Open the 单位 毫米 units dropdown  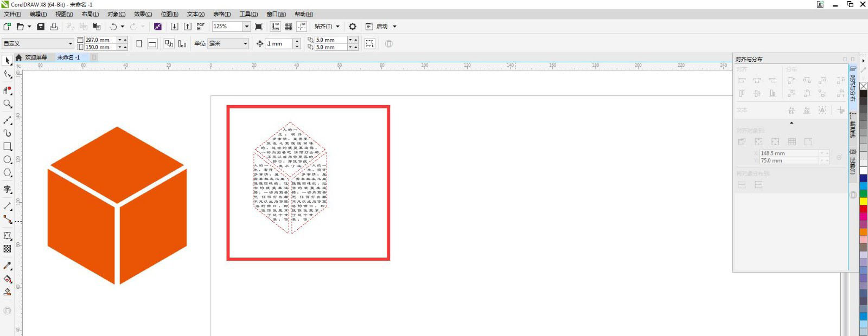click(245, 43)
